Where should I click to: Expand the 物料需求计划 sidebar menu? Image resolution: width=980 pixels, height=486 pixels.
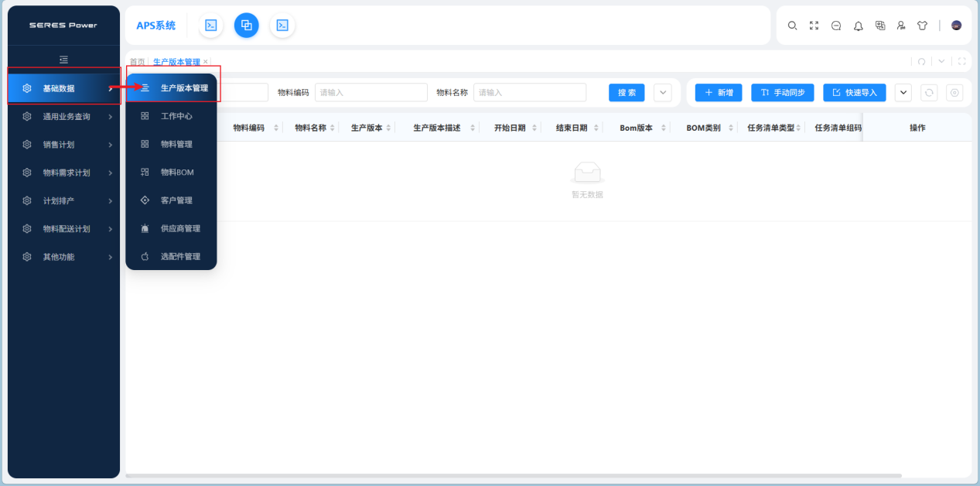click(64, 173)
